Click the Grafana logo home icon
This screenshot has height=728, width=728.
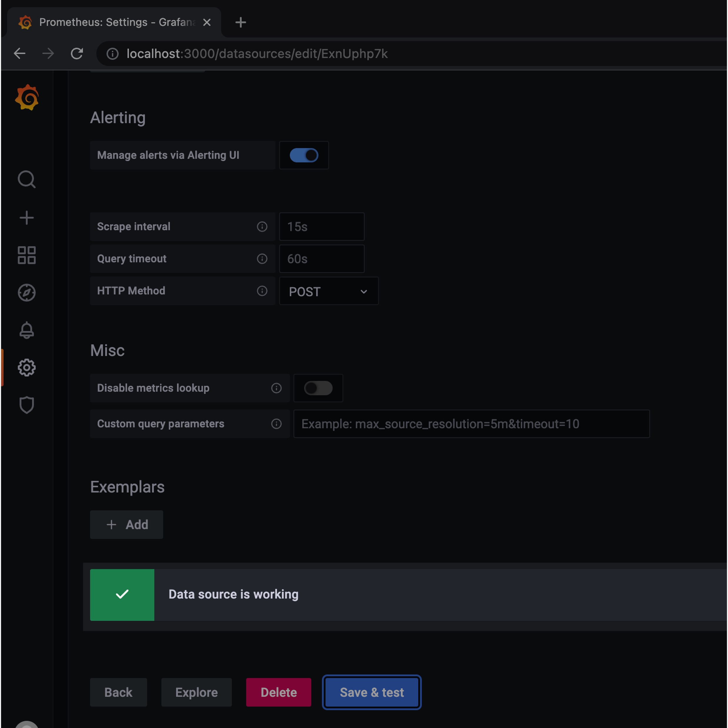27,98
